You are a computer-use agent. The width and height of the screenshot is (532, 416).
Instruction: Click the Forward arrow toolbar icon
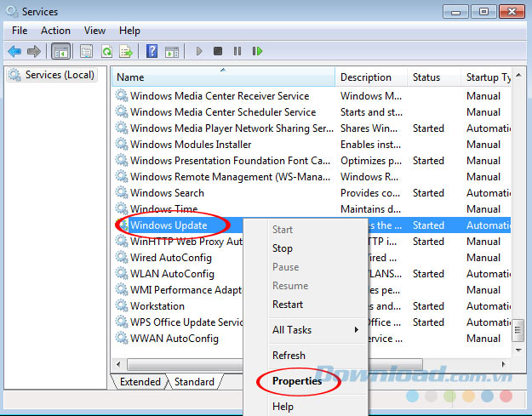coord(33,51)
